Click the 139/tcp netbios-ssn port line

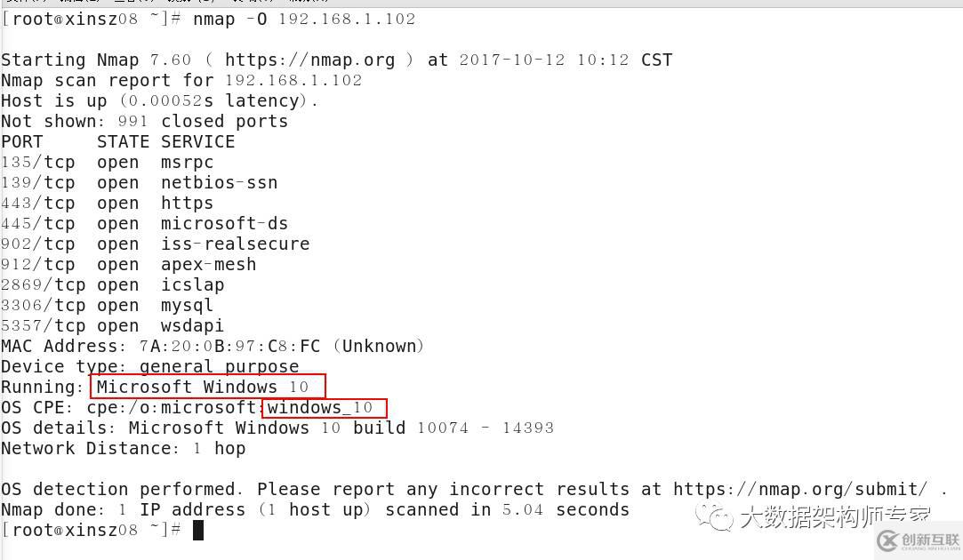pyautogui.click(x=139, y=183)
